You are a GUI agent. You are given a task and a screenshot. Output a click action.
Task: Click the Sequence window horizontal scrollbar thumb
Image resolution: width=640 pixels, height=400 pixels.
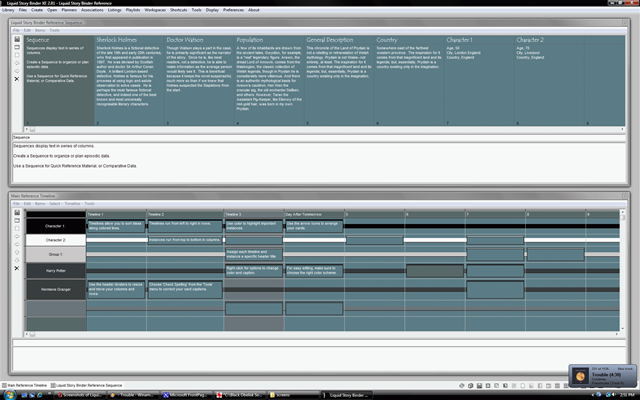click(33, 129)
